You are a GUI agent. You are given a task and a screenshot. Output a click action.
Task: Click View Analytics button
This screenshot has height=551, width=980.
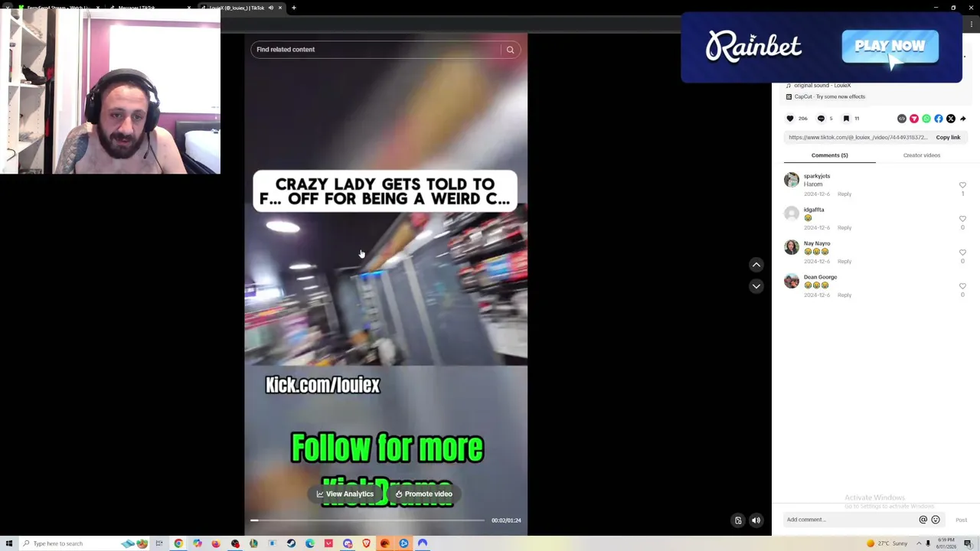(345, 494)
